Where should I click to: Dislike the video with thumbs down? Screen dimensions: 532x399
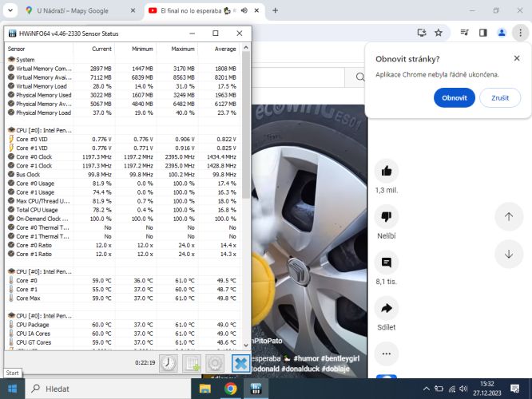tap(387, 216)
